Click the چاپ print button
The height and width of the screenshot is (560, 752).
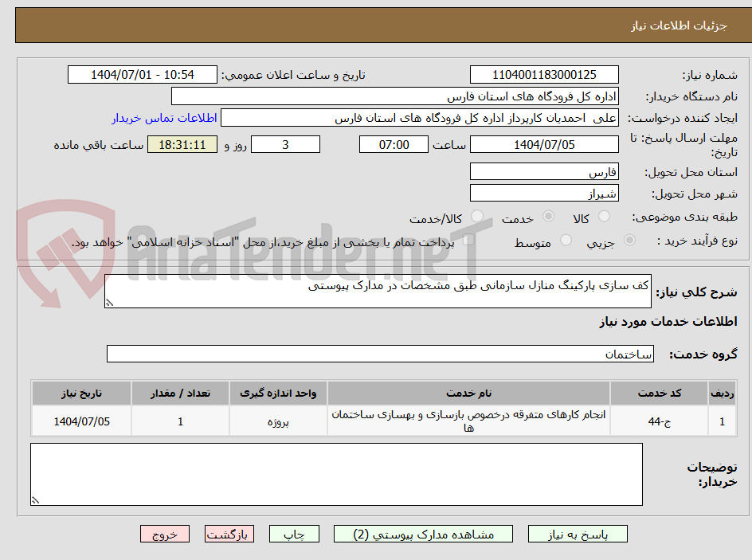pos(294,534)
